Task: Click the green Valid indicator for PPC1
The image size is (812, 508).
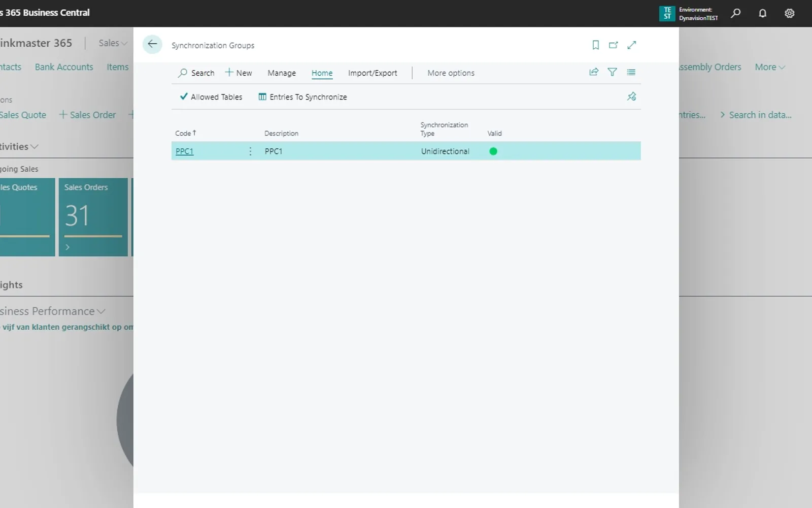Action: tap(493, 151)
